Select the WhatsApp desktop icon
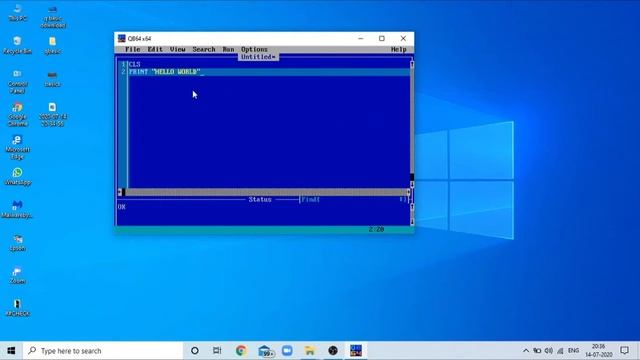 click(x=17, y=176)
